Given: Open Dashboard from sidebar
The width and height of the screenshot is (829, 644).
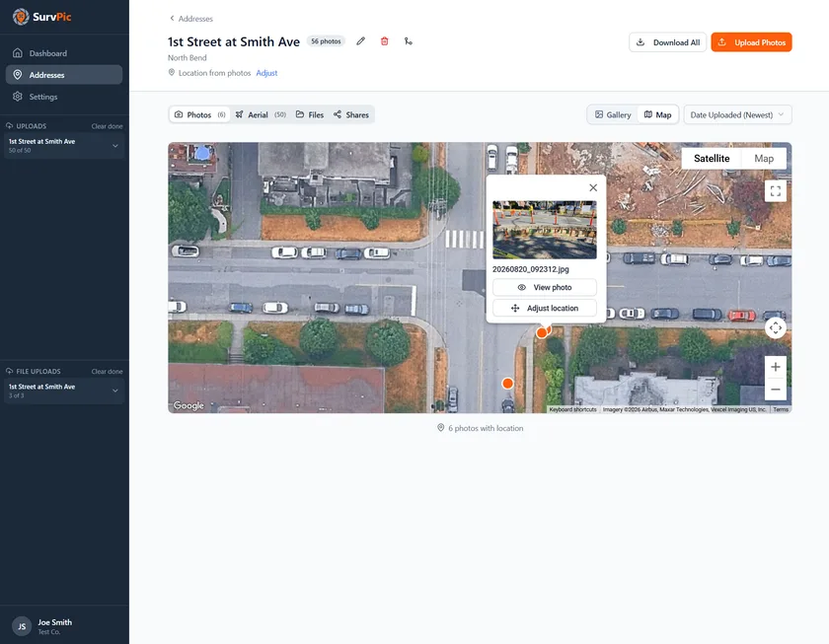Looking at the screenshot, I should (x=64, y=53).
